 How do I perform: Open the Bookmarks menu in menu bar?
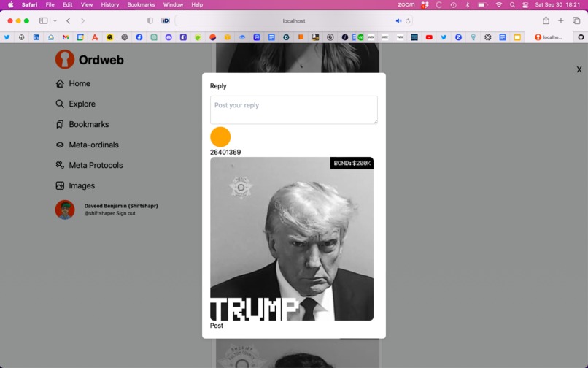pos(141,5)
